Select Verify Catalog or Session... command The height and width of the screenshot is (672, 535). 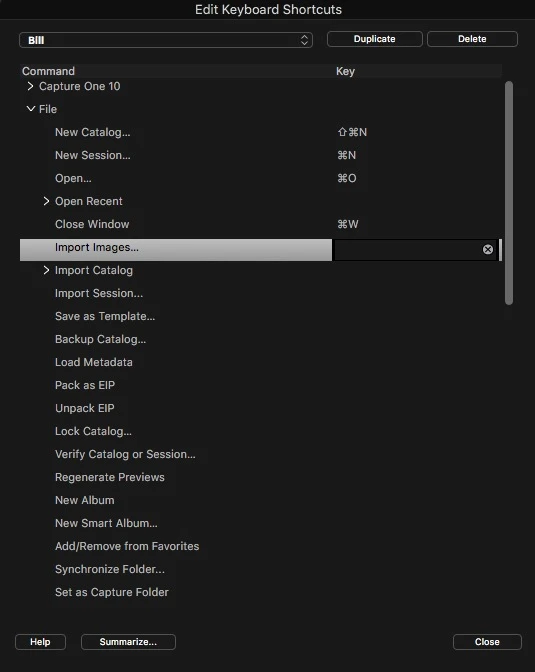tap(125, 454)
